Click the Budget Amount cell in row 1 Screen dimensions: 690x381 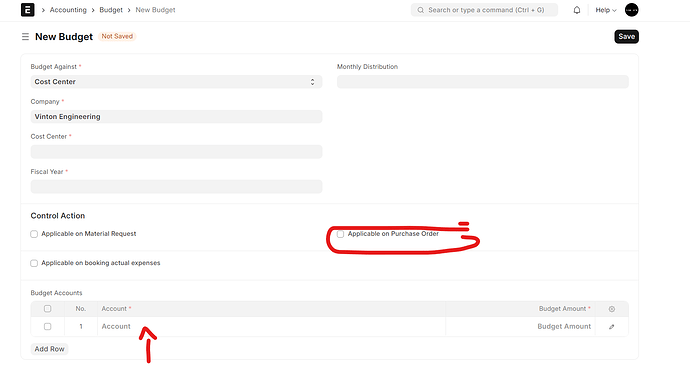[520, 326]
